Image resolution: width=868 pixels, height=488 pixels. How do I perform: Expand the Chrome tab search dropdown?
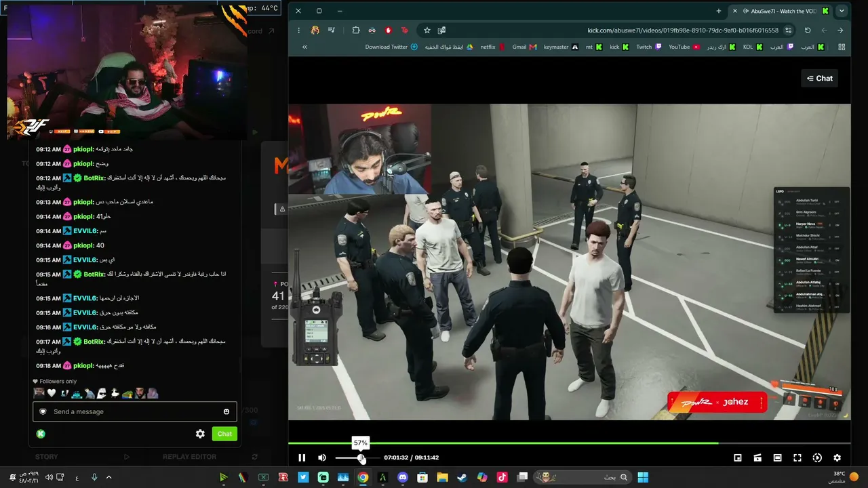point(842,11)
